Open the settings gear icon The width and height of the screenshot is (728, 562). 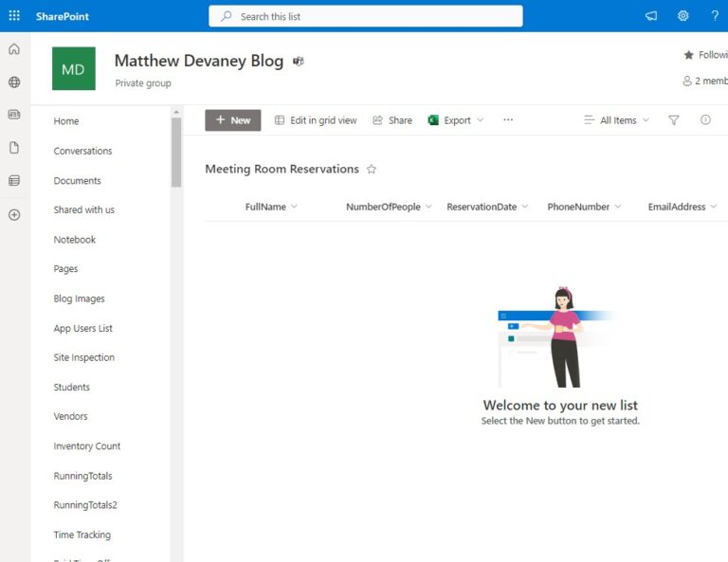682,16
